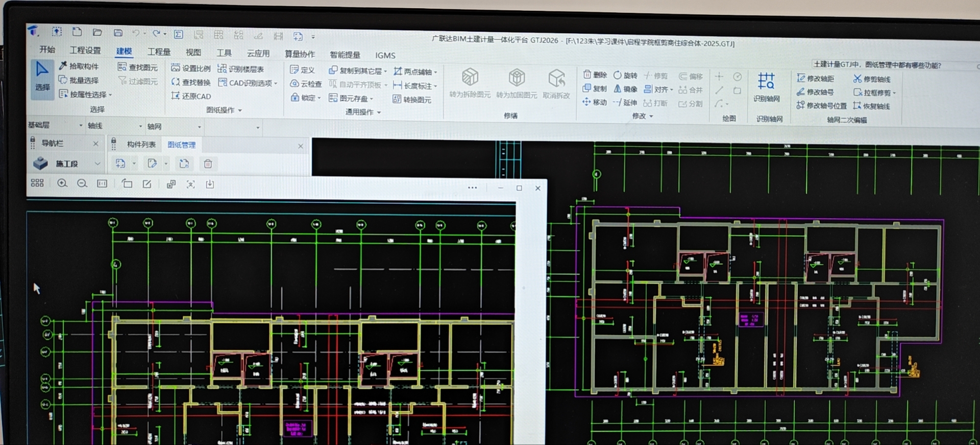Click the thumbnail grid icon in viewer
980x445 pixels.
(37, 183)
